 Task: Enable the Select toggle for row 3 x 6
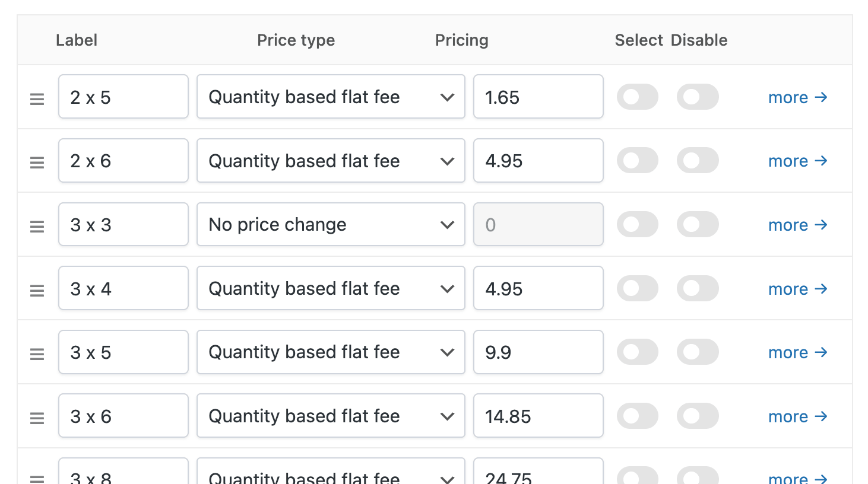(x=638, y=416)
